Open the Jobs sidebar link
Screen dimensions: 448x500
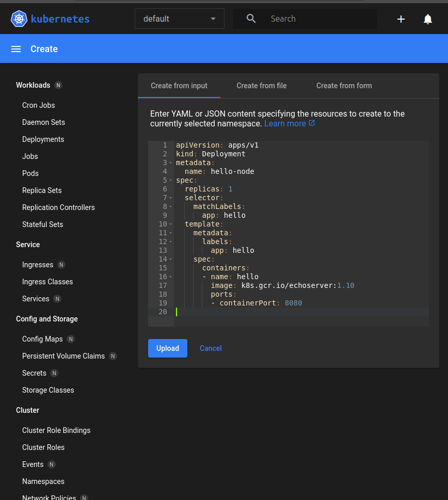pyautogui.click(x=30, y=156)
